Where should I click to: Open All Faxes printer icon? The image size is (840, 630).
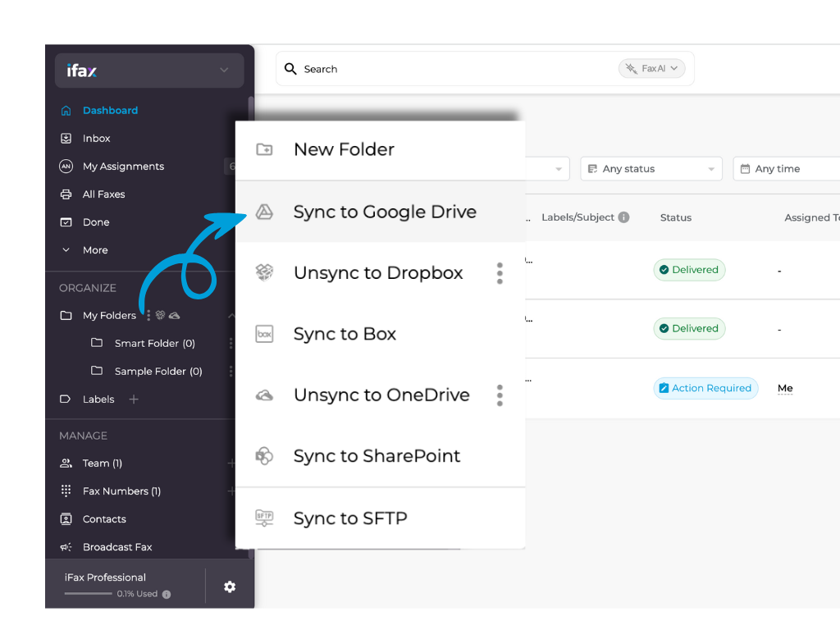66,194
